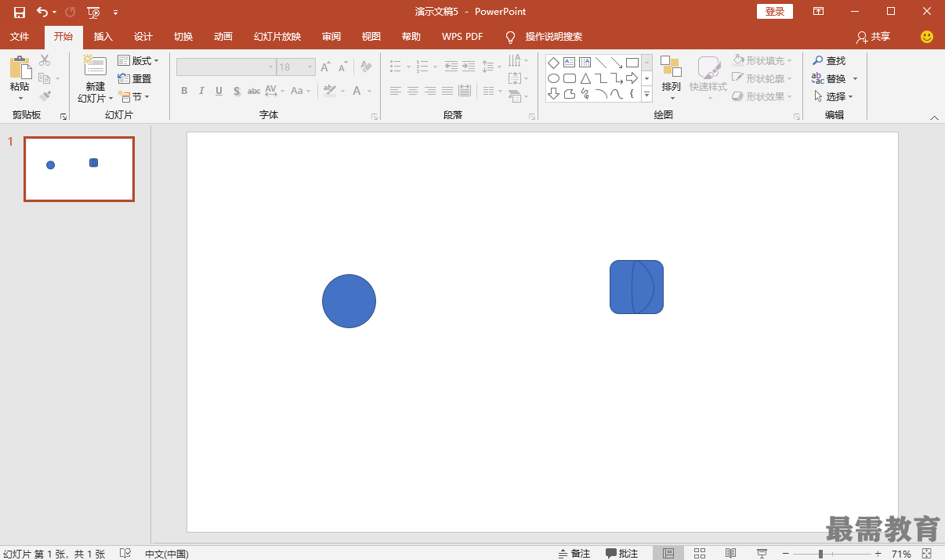Open Shape Outline (形状轮廓) dropdown
The image size is (945, 560).
762,78
